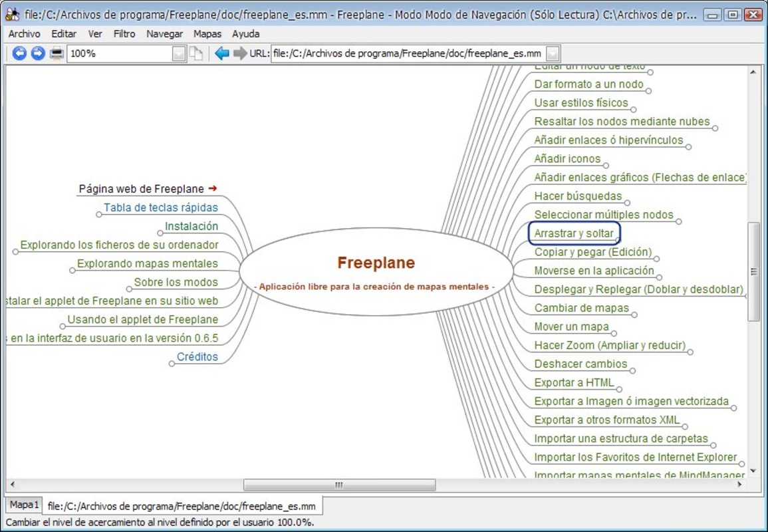Open the Filtro menu
The image size is (768, 532).
coord(124,34)
